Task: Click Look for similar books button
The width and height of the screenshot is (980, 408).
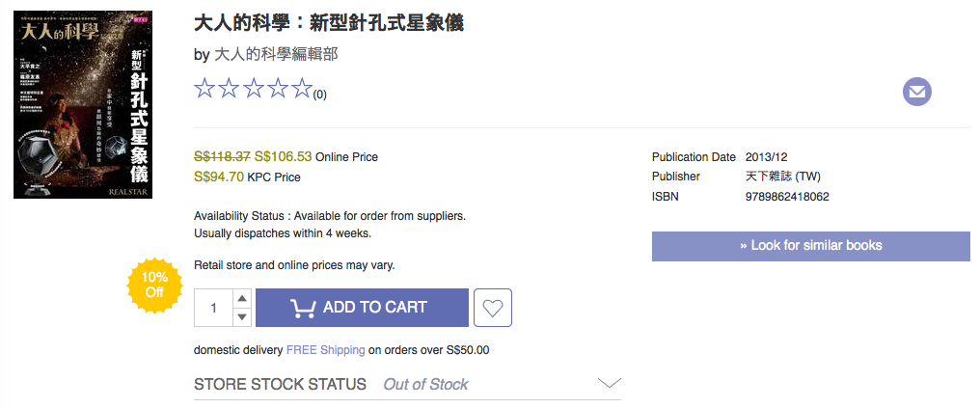Action: [810, 246]
